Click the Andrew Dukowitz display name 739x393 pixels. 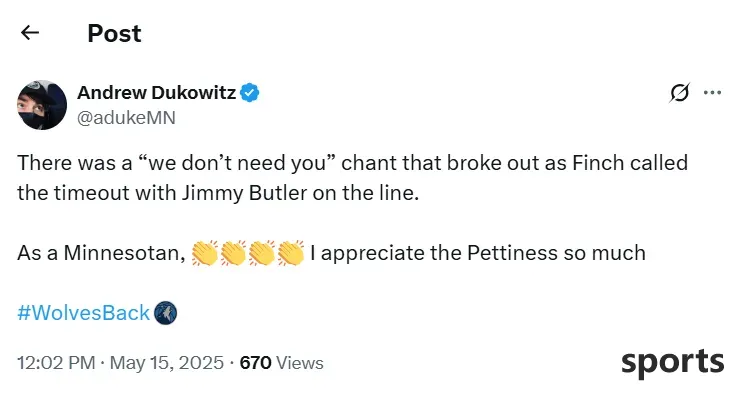coord(156,93)
